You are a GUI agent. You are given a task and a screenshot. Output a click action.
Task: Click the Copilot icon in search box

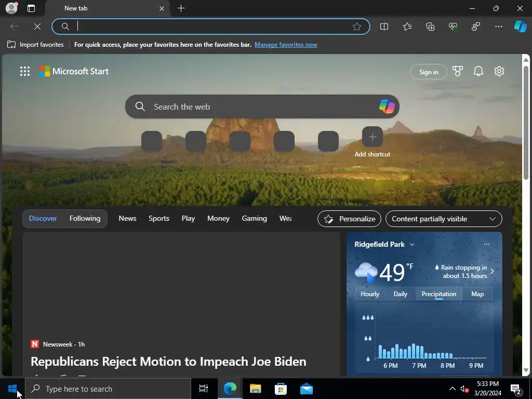[387, 107]
